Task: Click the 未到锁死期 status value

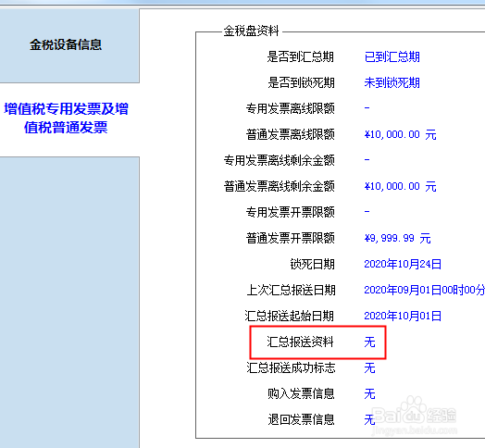Action: click(x=392, y=83)
